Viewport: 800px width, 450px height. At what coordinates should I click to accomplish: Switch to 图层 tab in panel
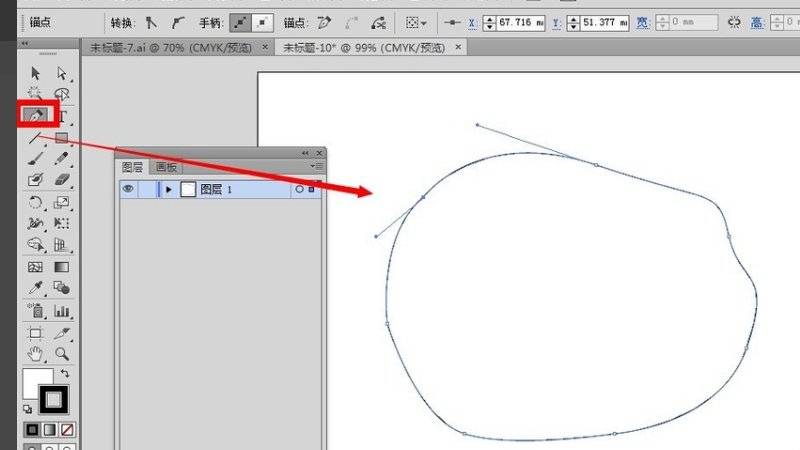tap(133, 167)
